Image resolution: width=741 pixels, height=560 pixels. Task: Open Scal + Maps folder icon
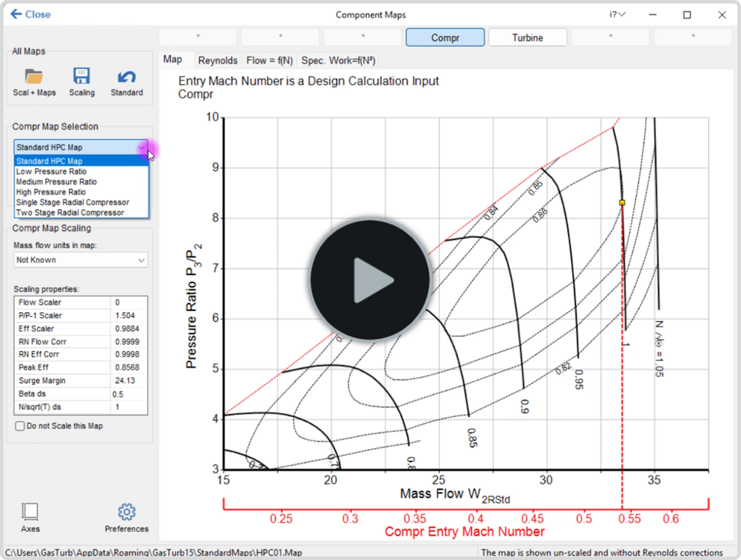click(x=34, y=76)
